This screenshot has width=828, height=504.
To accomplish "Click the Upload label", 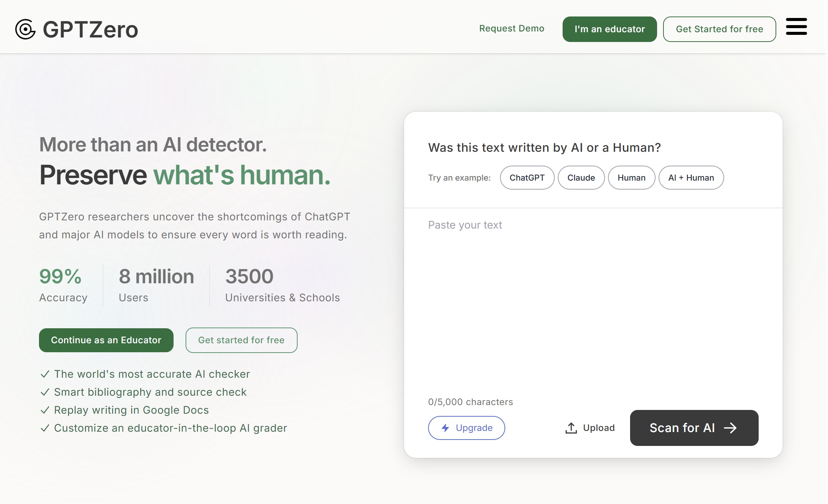I will (599, 428).
